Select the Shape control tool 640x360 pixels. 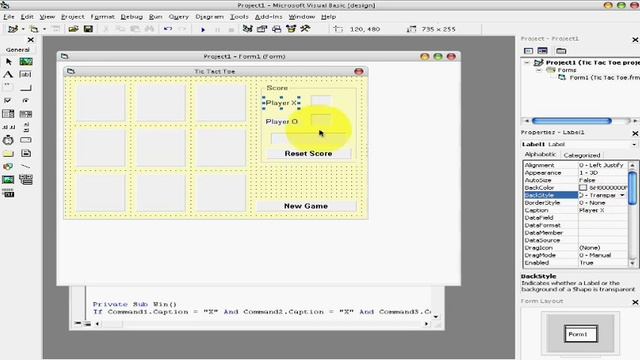[8, 167]
